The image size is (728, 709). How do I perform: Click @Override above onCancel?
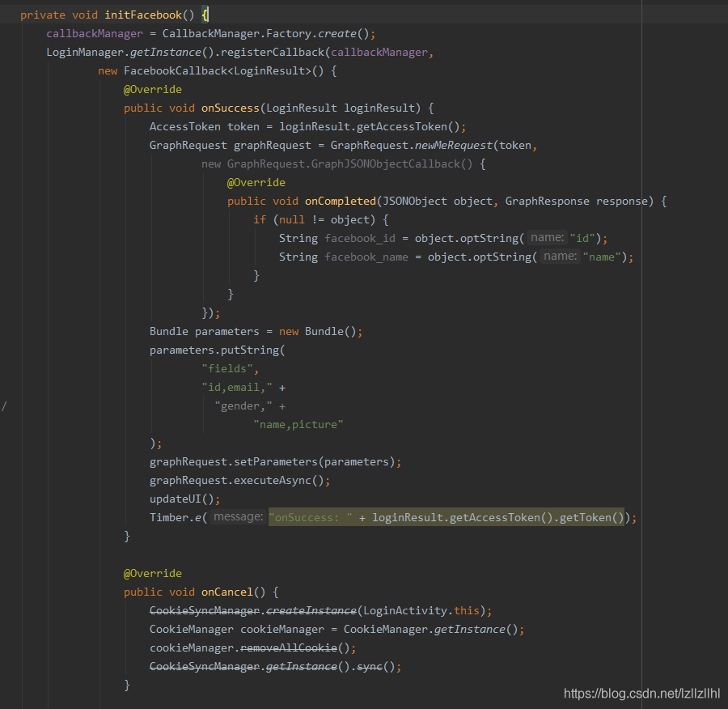tap(153, 573)
